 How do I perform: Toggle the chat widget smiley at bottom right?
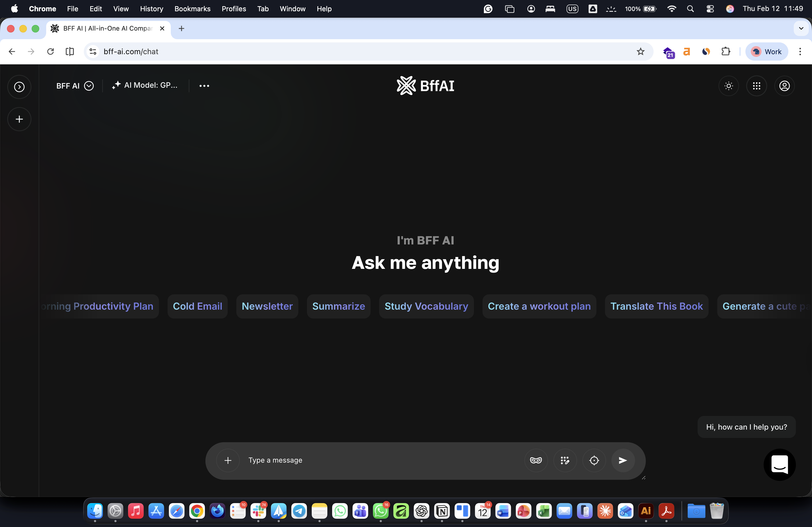pos(780,465)
